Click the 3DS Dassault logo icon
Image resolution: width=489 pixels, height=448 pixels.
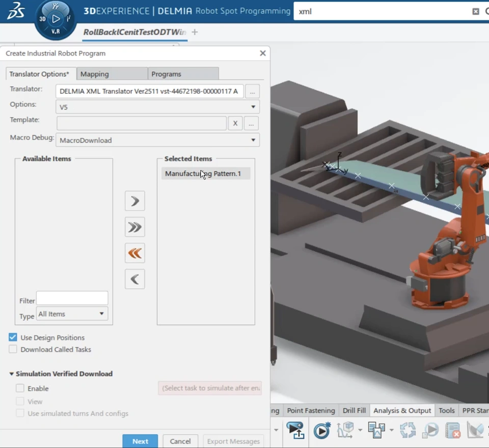tap(16, 11)
